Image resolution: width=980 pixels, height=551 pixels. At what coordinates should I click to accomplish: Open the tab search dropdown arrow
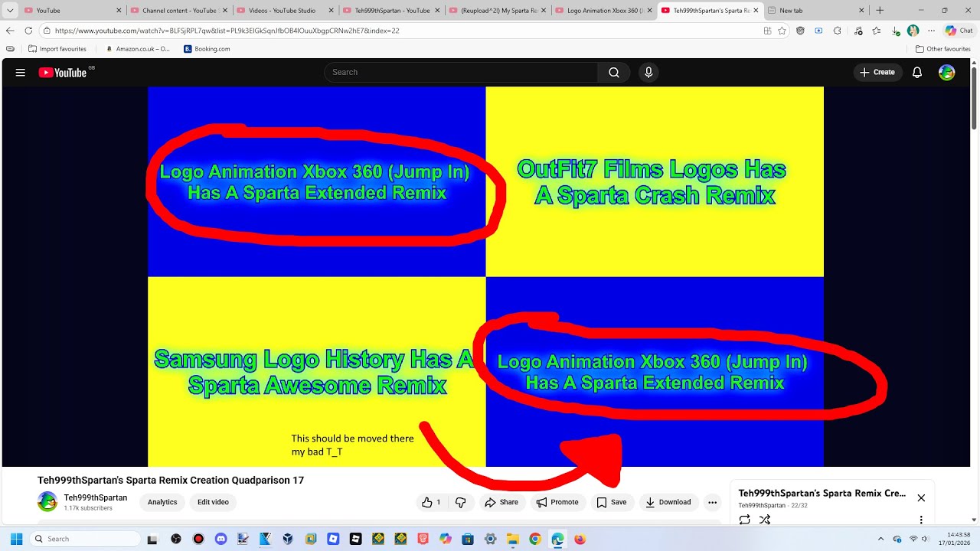coord(10,11)
